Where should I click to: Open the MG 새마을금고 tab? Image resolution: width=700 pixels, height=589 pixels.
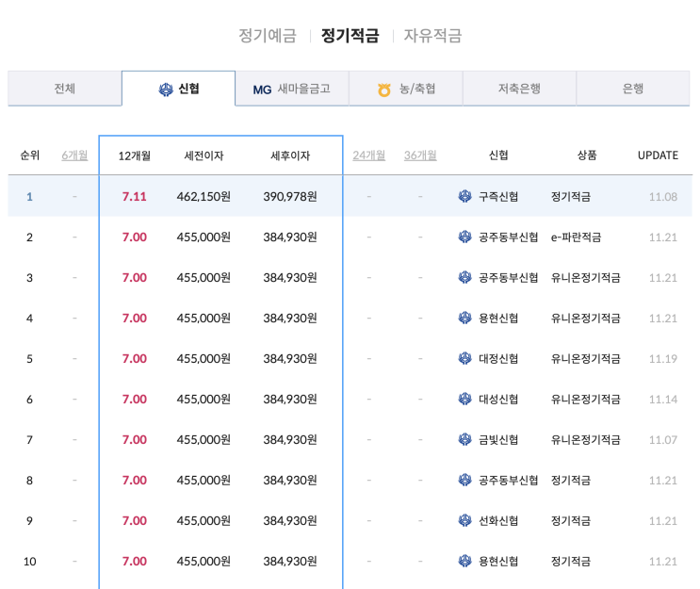pos(292,89)
